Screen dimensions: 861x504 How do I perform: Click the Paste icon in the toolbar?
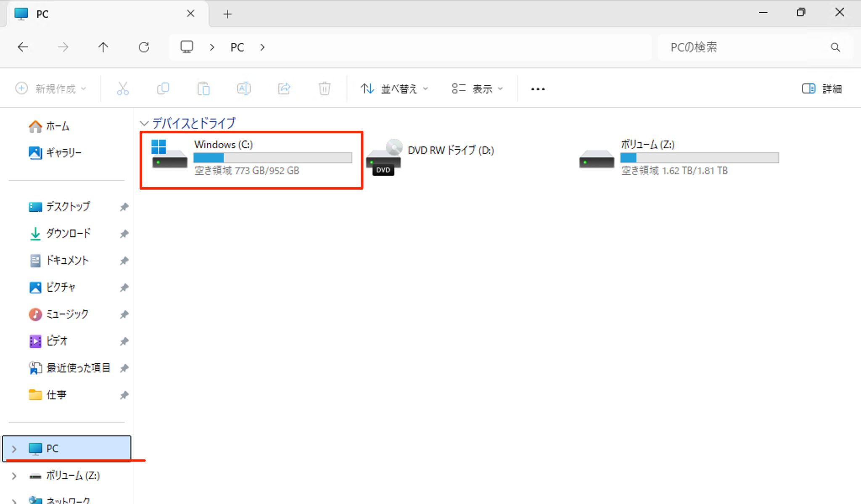pyautogui.click(x=203, y=88)
